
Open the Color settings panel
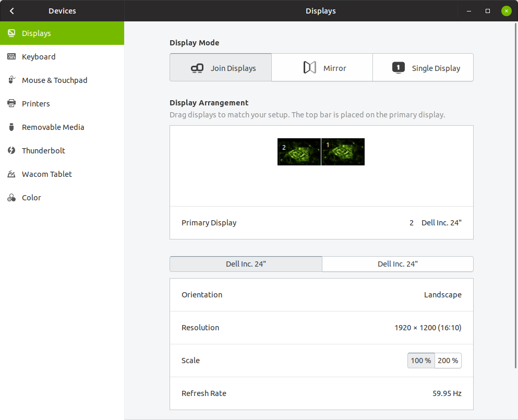(x=31, y=198)
